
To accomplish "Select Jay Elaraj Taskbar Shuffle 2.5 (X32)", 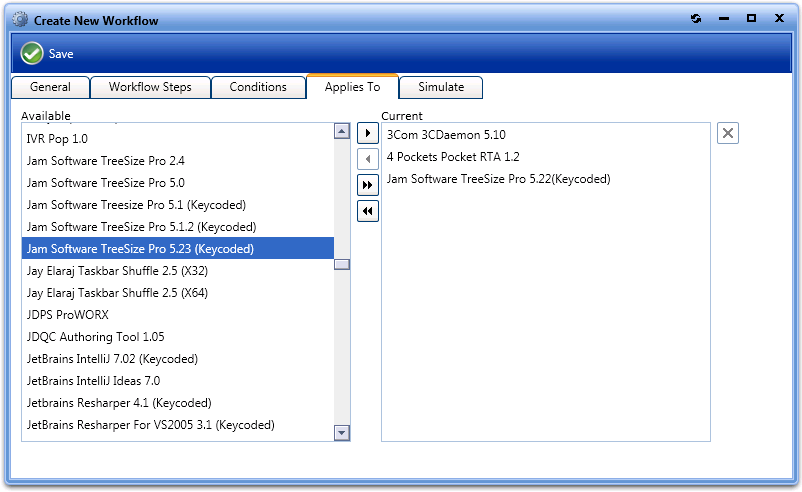I will (178, 271).
